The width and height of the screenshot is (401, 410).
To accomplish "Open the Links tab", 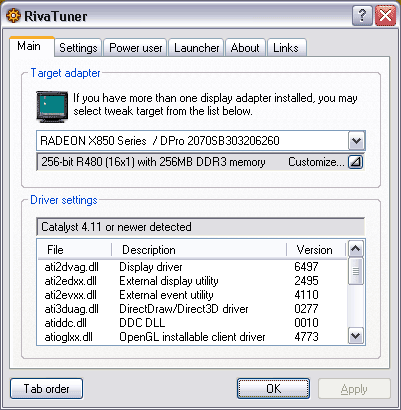I will [x=286, y=48].
